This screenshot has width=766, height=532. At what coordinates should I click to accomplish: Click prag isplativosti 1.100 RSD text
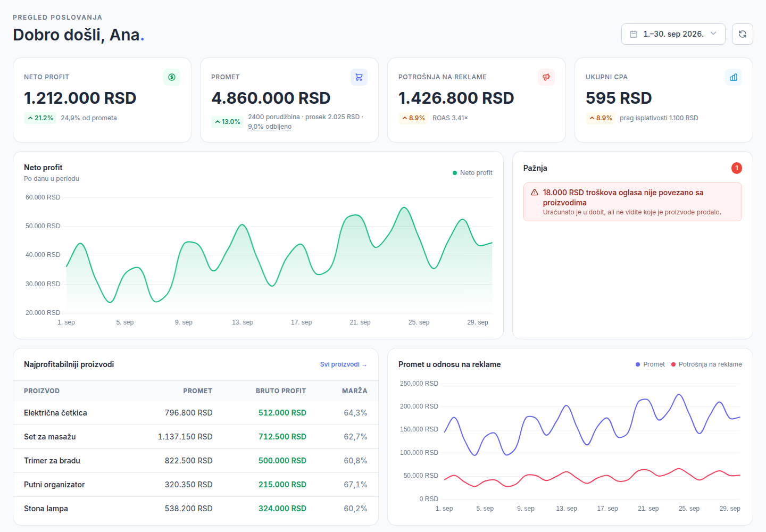tap(659, 118)
